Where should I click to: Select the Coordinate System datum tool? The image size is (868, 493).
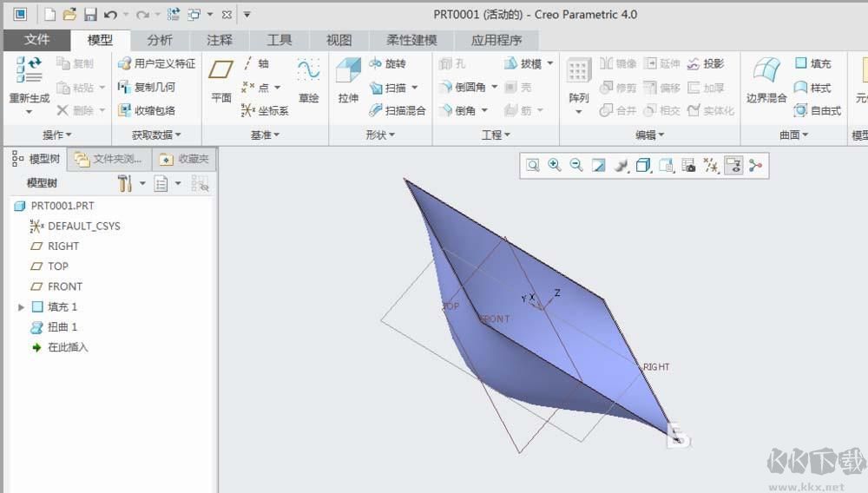pos(265,110)
